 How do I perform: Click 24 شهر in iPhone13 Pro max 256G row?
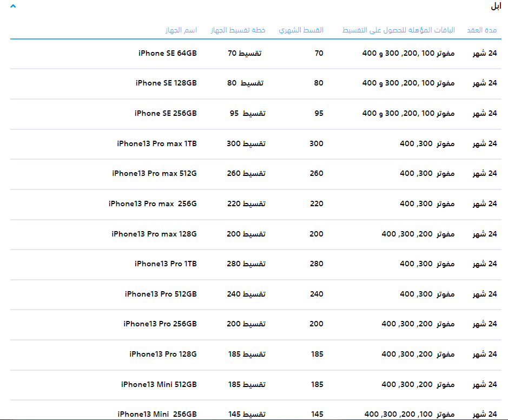485,204
